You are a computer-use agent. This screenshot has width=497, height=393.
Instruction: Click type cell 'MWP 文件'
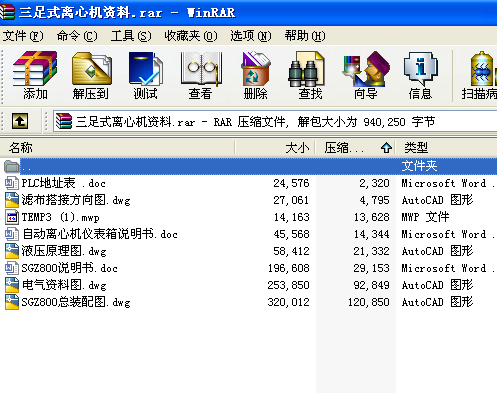click(426, 217)
